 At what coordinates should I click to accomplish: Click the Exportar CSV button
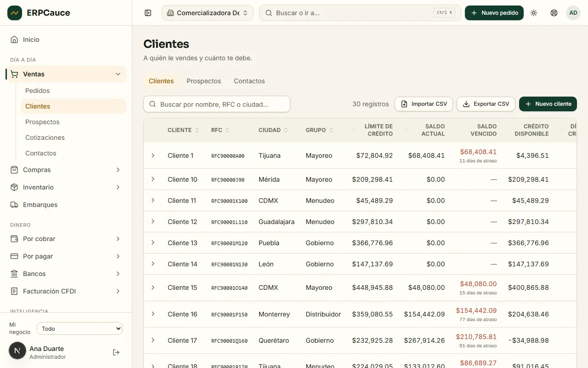(x=486, y=104)
